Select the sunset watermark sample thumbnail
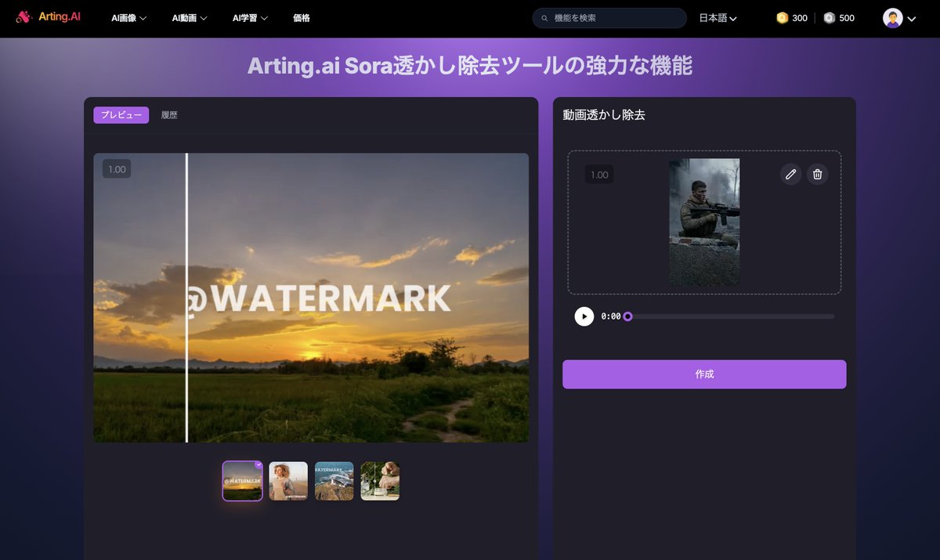Viewport: 940px width, 560px height. click(242, 481)
